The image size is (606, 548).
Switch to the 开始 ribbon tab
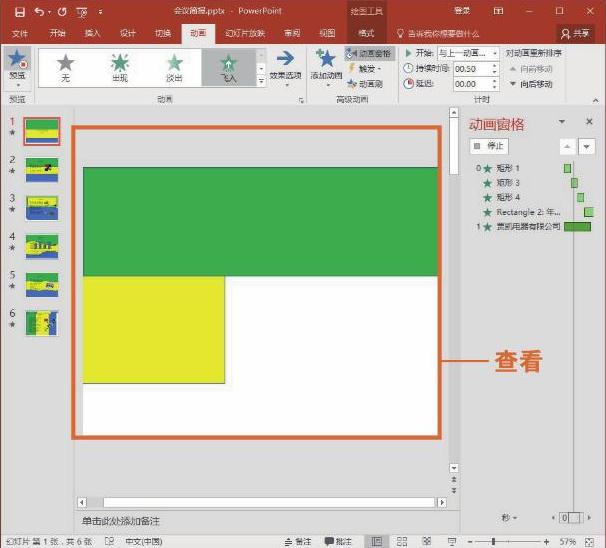pyautogui.click(x=57, y=33)
